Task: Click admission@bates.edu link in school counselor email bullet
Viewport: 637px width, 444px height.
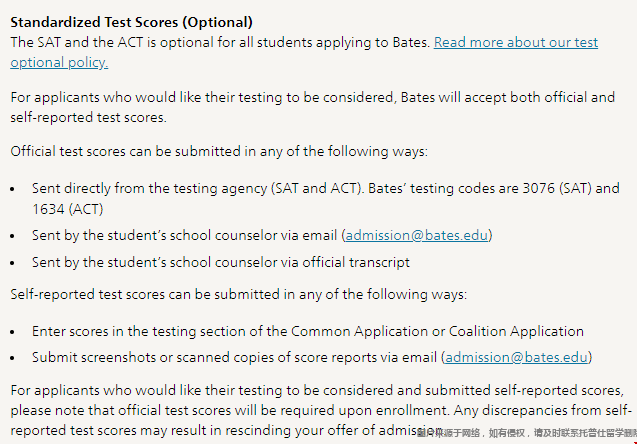Action: (x=418, y=235)
